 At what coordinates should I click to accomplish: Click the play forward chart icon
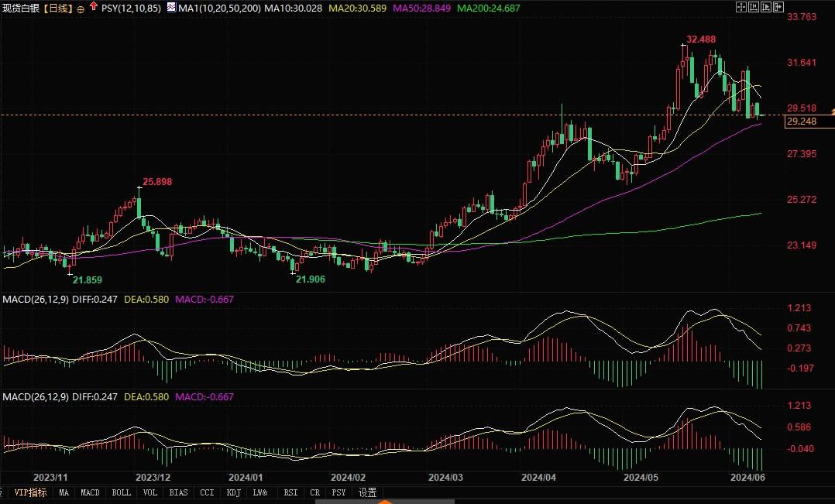[766, 7]
